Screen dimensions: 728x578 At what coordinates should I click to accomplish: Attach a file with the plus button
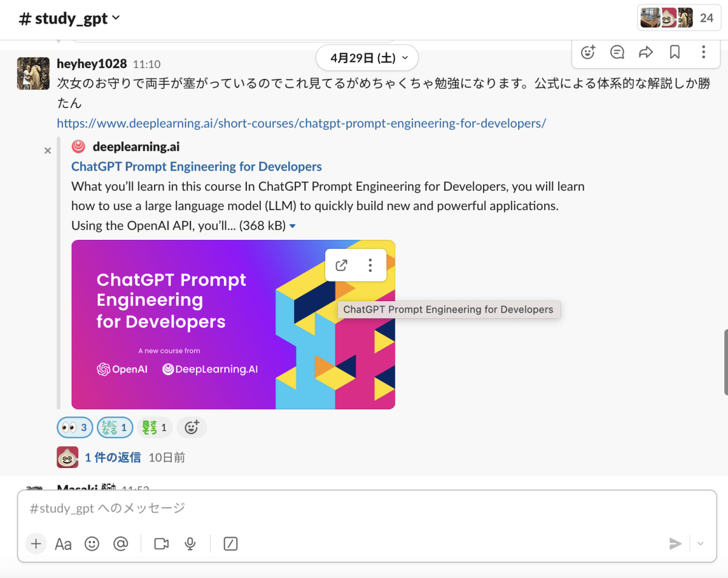[x=36, y=543]
